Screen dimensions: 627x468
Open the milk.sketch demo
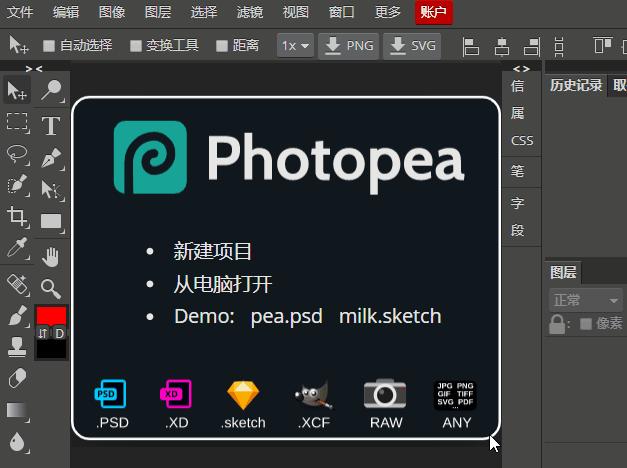390,316
